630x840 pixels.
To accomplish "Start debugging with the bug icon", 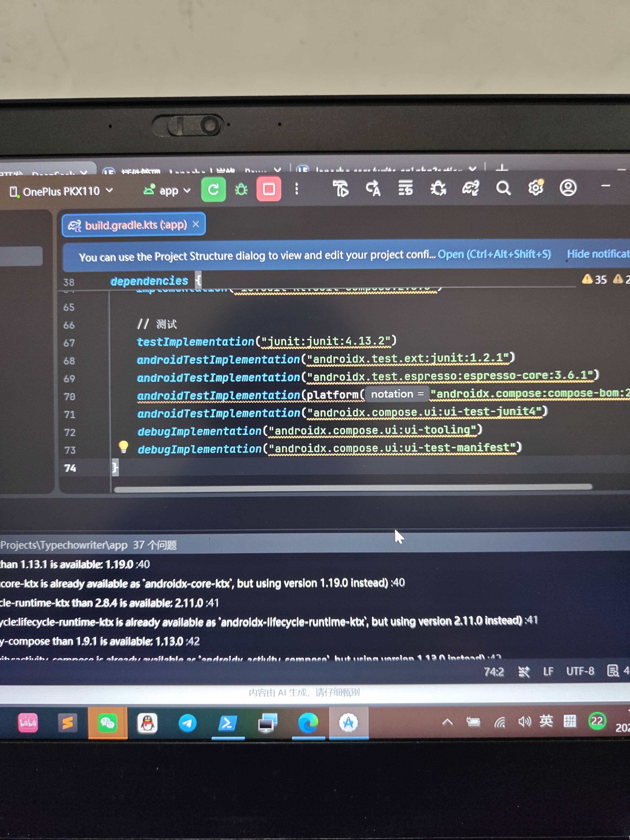I will (241, 189).
